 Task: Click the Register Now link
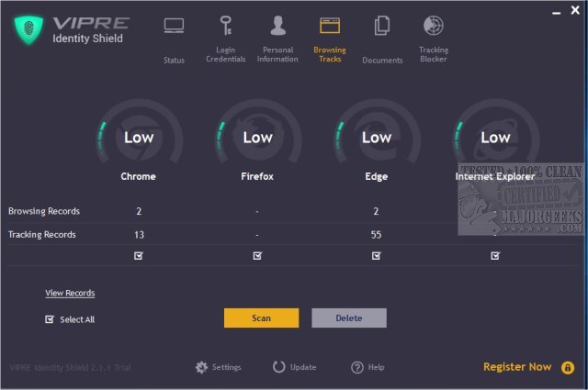(x=517, y=367)
